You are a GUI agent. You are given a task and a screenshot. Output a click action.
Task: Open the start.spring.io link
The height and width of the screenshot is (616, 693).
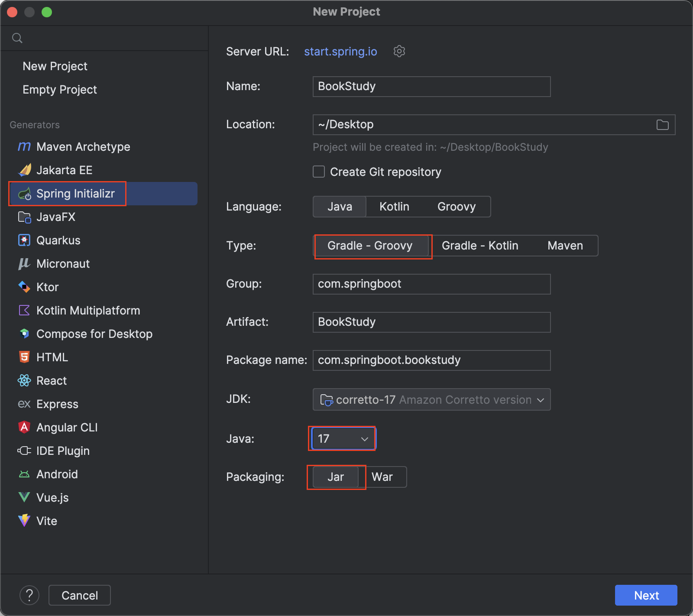340,52
